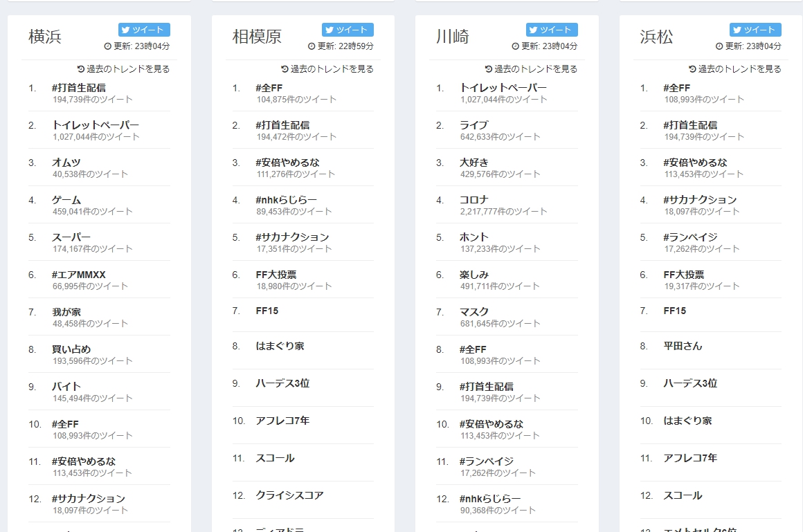The image size is (803, 532).
Task: Select オムツ trend in 横浜 list
Action: 66,163
